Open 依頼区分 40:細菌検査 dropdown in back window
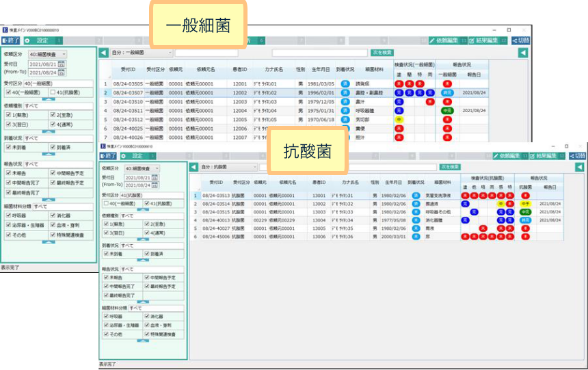The image size is (588, 370). coord(48,54)
